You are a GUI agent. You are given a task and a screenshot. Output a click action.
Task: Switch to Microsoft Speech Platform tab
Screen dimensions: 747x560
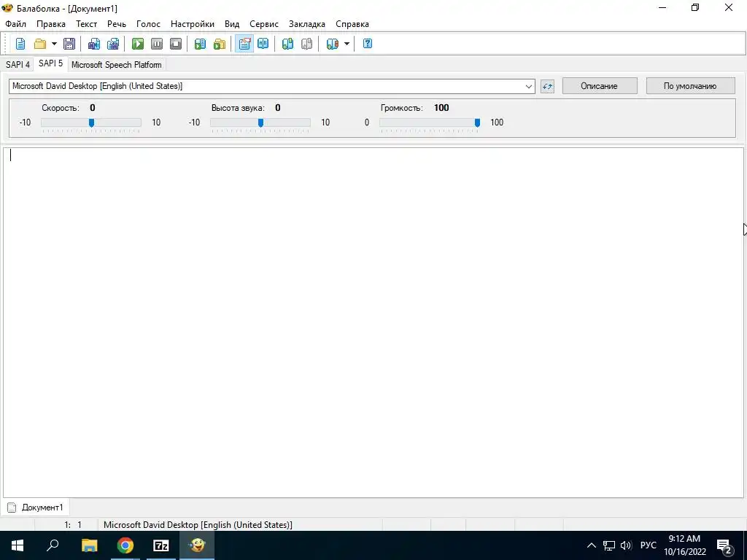pyautogui.click(x=116, y=65)
